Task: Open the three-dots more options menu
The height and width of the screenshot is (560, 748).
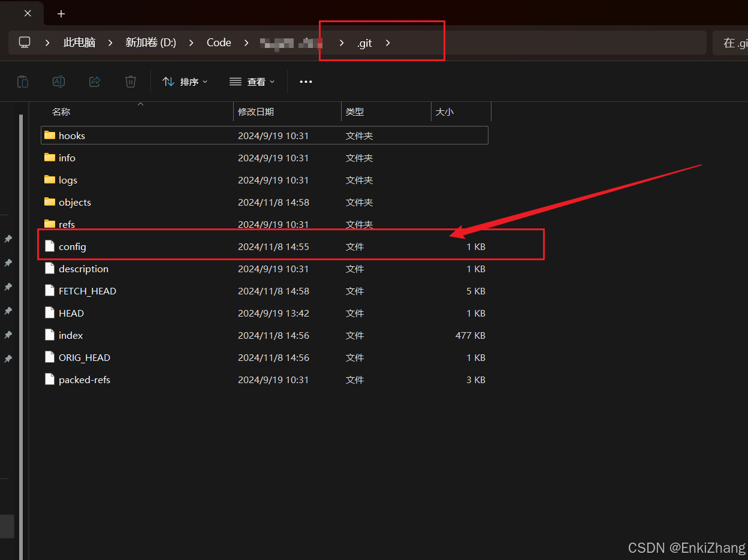Action: pyautogui.click(x=306, y=82)
